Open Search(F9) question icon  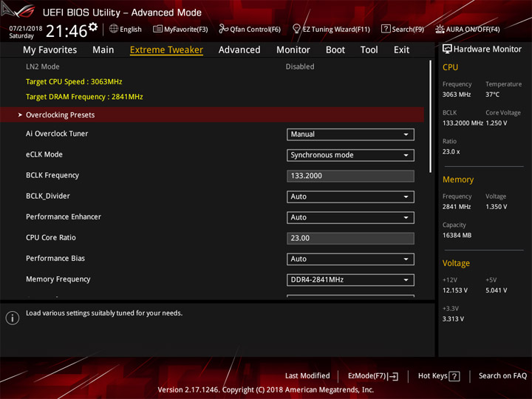[x=386, y=29]
